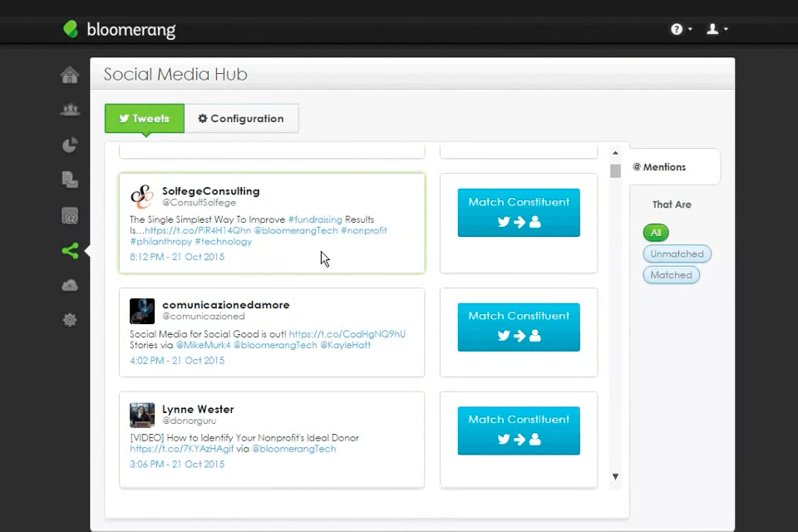The image size is (798, 532).
Task: Click the Lynne Wester account name
Action: tap(198, 409)
